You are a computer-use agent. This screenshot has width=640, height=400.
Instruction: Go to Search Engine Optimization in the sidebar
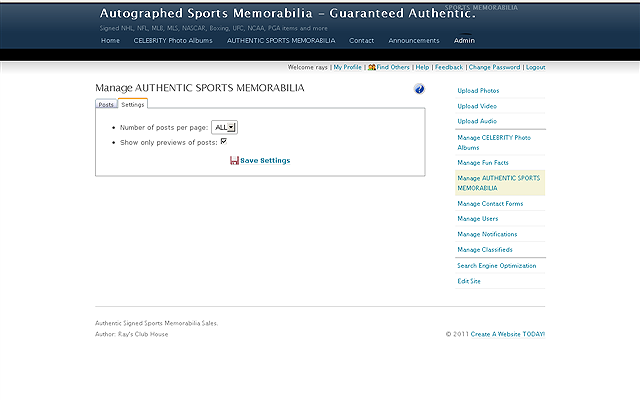tap(496, 266)
